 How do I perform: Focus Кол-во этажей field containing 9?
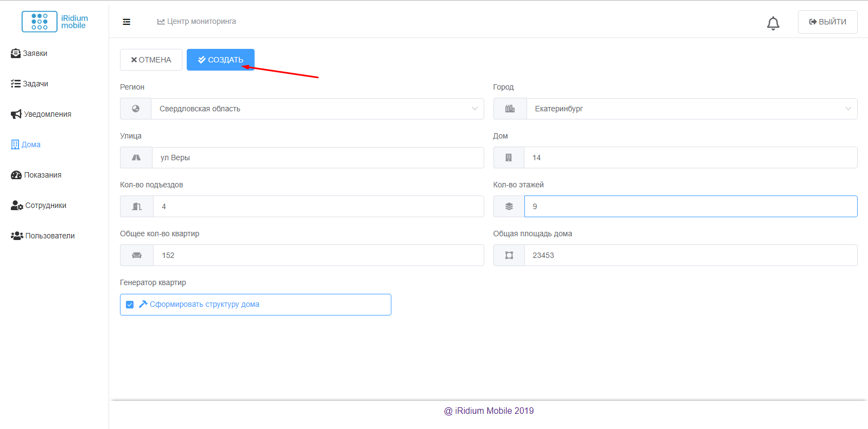691,206
